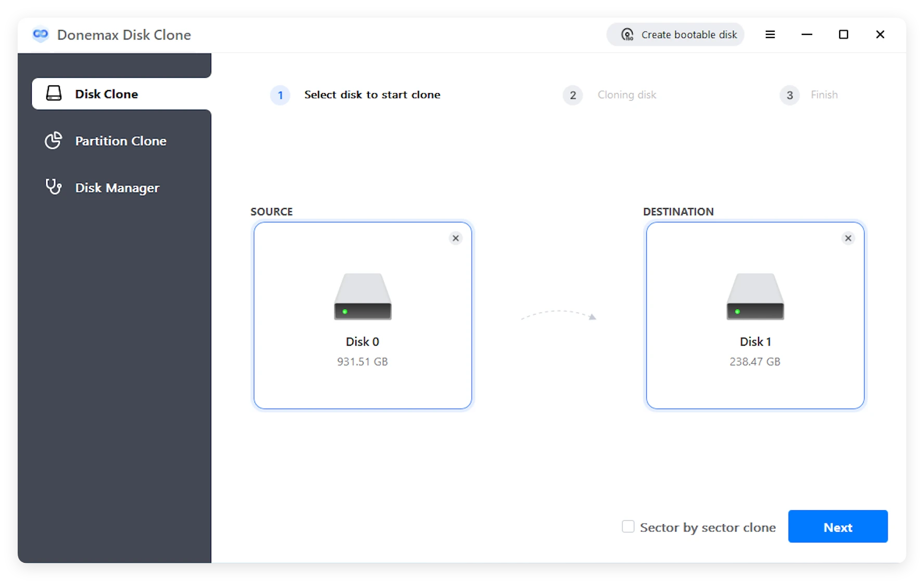
Task: Enable Sector by sector clone checkbox
Action: (x=628, y=526)
